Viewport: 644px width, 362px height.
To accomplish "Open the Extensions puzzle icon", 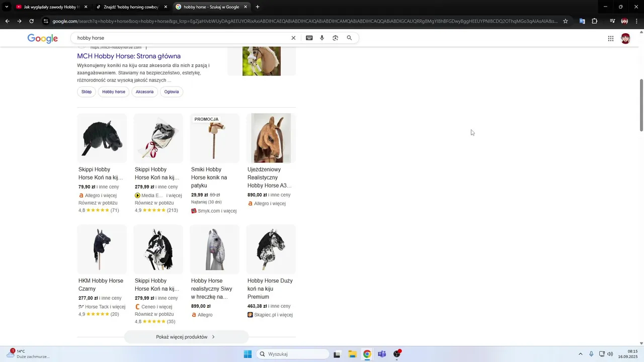I will coord(595,21).
